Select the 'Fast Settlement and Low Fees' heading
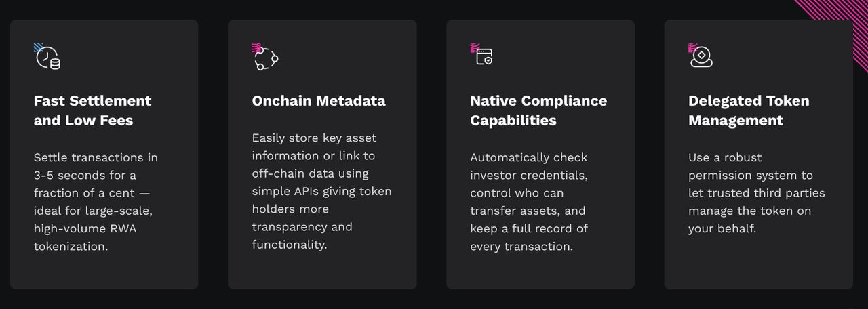 92,110
